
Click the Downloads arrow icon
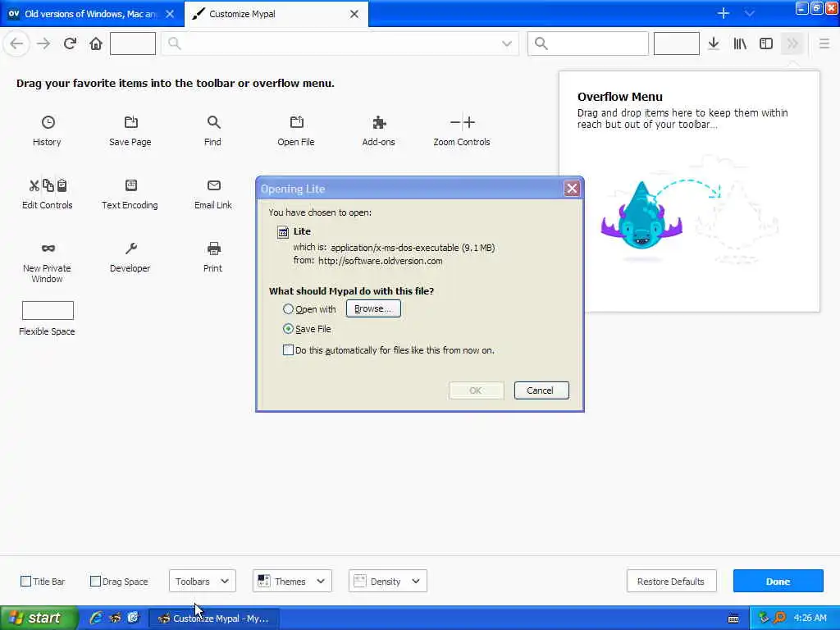pos(714,43)
